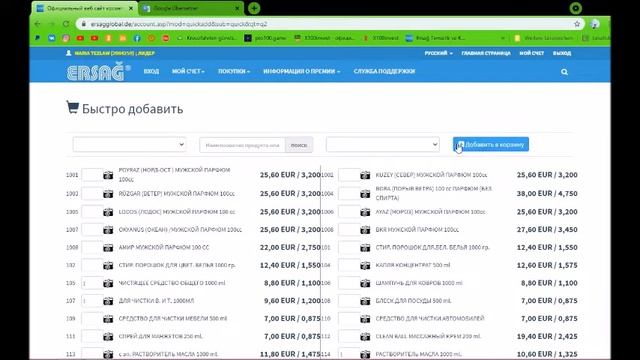Open camera icon for 1008 BKR perfume
640x360 pixels.
pos(365,230)
